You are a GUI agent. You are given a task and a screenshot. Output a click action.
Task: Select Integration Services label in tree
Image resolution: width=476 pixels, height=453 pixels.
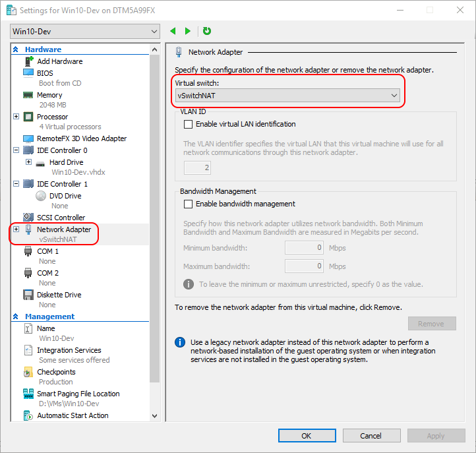(69, 350)
